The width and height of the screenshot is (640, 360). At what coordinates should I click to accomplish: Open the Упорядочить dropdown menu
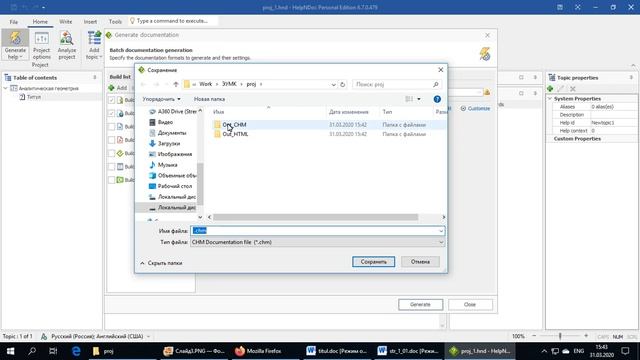point(161,99)
